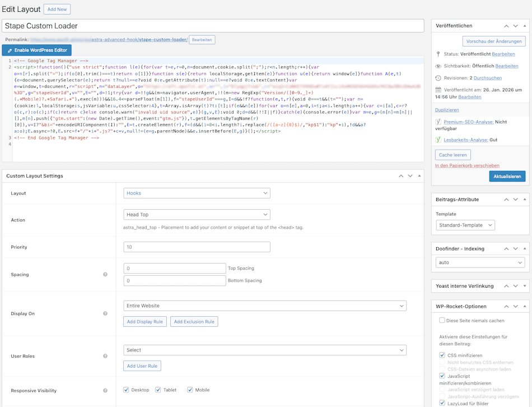This screenshot has height=407, width=532.
Task: Click the Priority input field
Action: pos(197,247)
